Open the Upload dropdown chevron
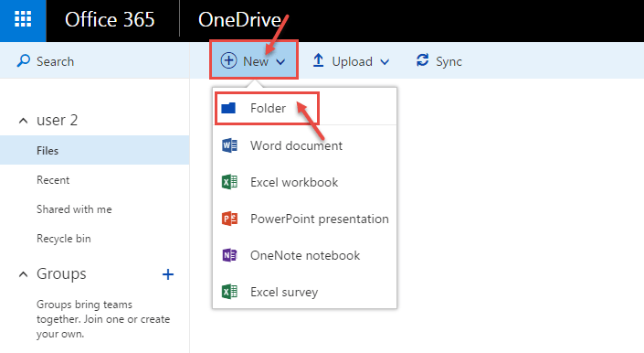Image resolution: width=644 pixels, height=353 pixels. pos(385,62)
